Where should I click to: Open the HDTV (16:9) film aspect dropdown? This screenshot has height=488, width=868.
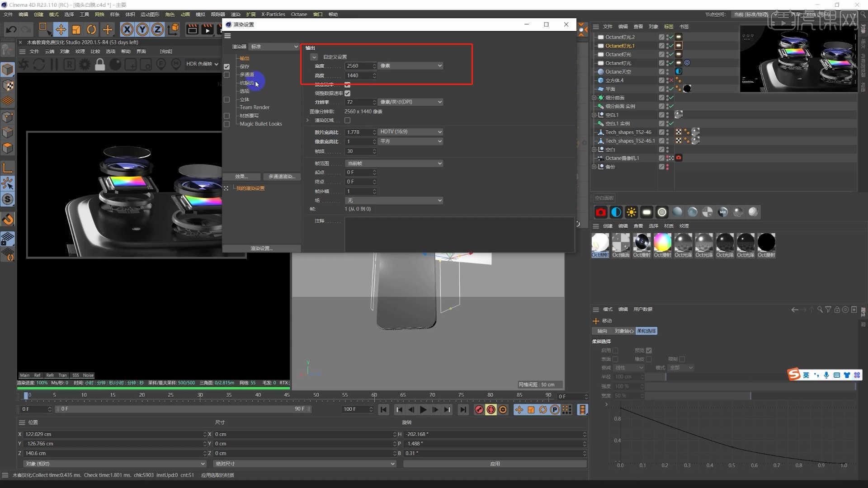tap(410, 131)
